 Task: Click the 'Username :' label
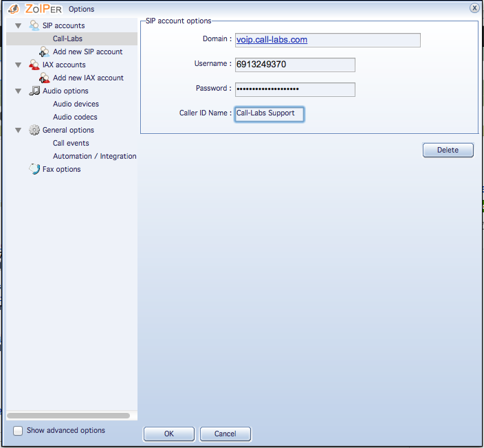click(x=212, y=64)
